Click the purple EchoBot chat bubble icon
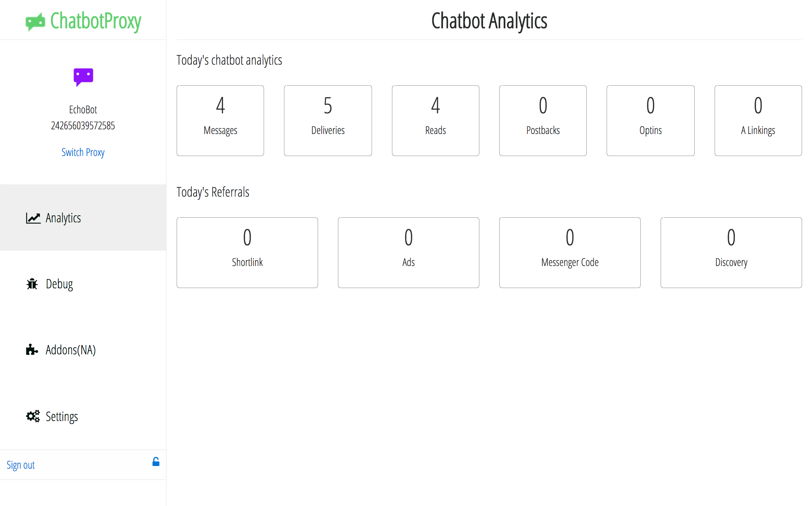Image resolution: width=812 pixels, height=506 pixels. 83,77
